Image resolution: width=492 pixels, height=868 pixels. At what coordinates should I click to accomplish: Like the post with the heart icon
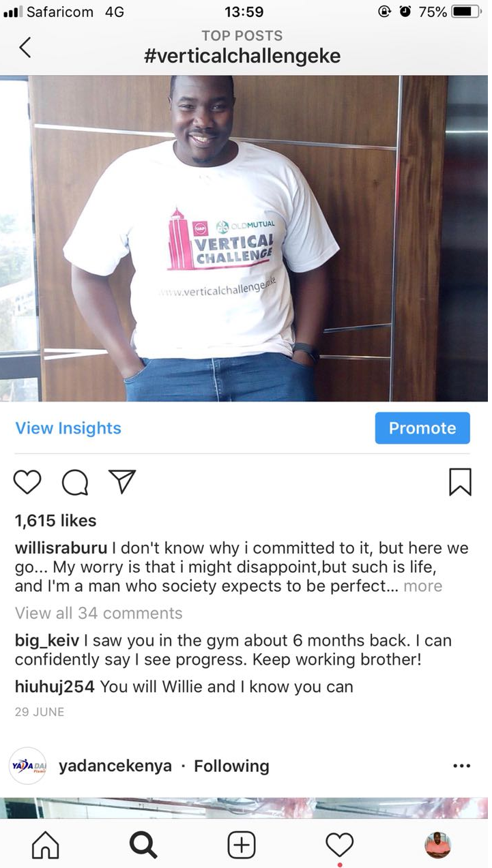[x=28, y=482]
